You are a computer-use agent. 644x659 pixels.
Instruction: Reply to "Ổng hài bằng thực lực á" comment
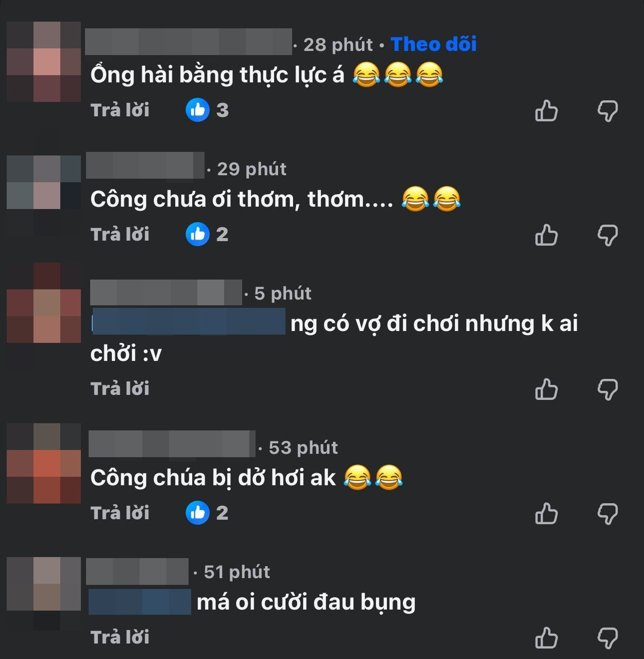(x=120, y=110)
